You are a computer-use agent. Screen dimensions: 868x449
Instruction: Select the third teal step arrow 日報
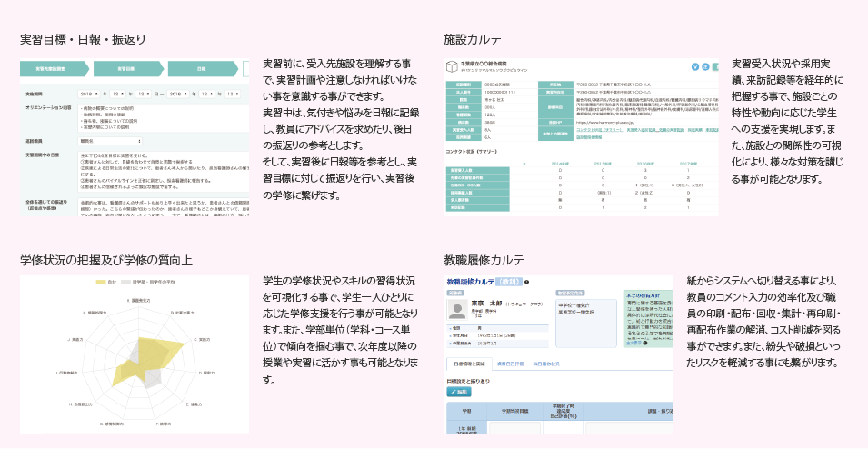click(203, 69)
